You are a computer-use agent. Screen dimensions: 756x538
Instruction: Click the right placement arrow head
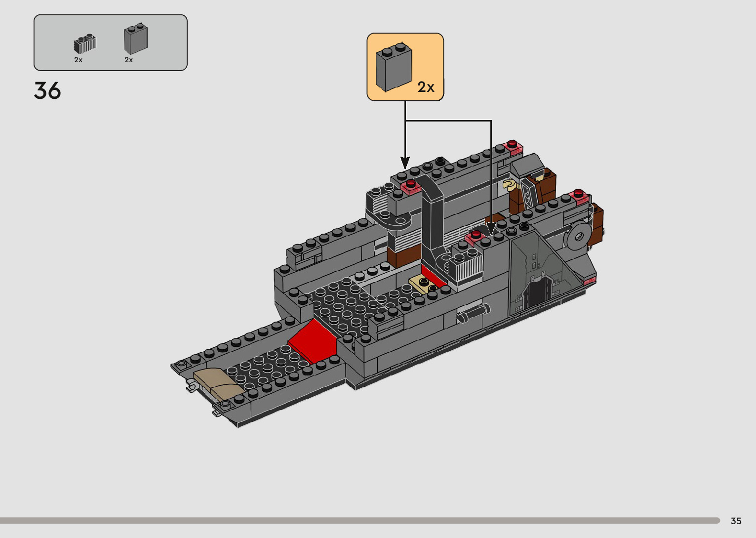(490, 229)
